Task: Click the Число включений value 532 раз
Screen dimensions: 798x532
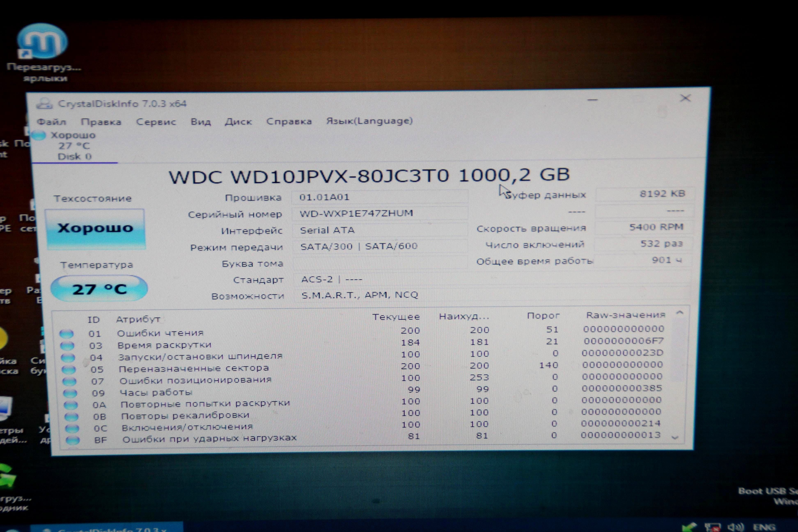Action: 644,244
